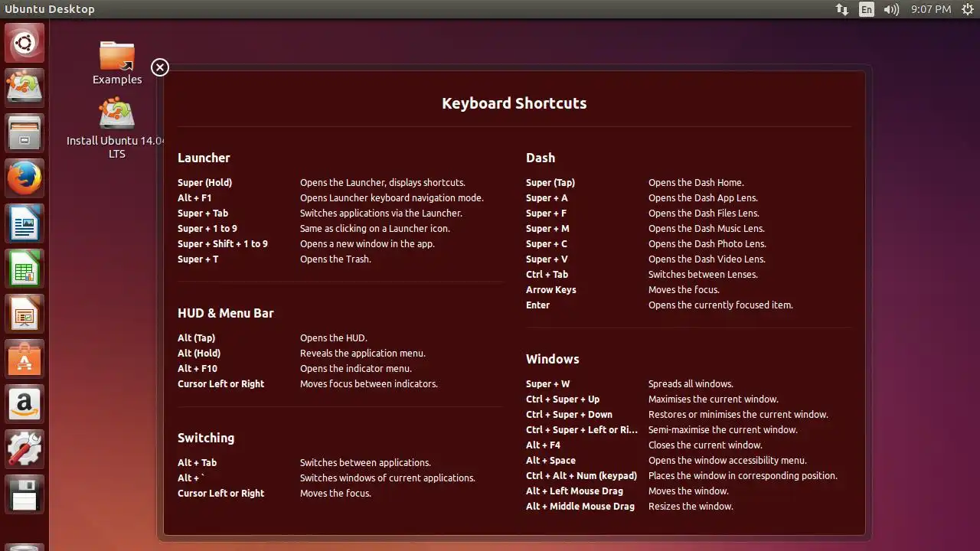980x551 pixels.
Task: Click 'Semi-maximise the current window.' description
Action: coord(723,430)
